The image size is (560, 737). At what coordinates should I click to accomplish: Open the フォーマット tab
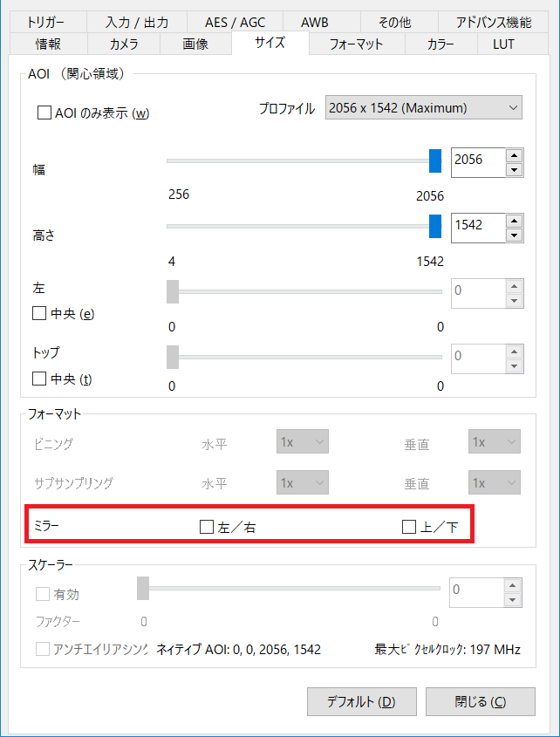tap(357, 44)
